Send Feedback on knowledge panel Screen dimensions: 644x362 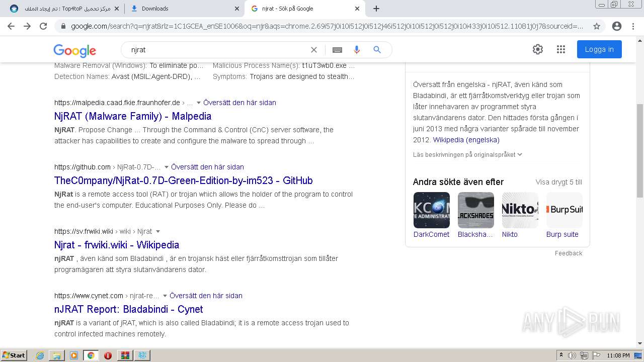[x=569, y=253]
